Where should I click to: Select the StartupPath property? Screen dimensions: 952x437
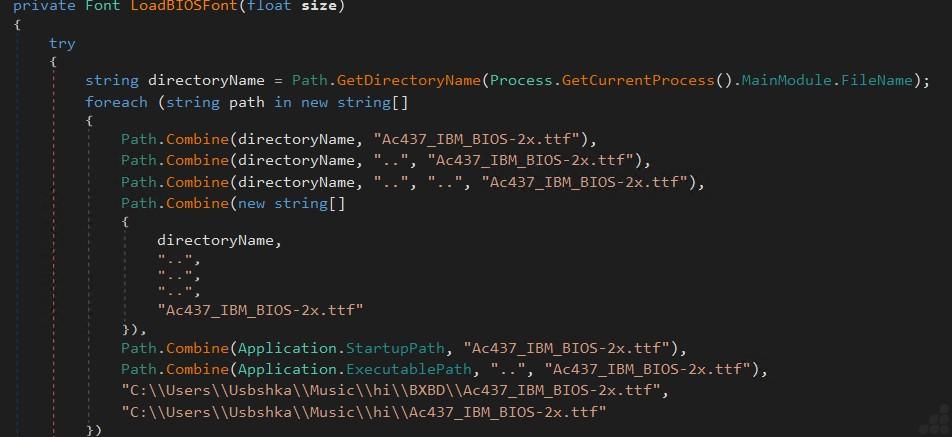click(x=395, y=348)
